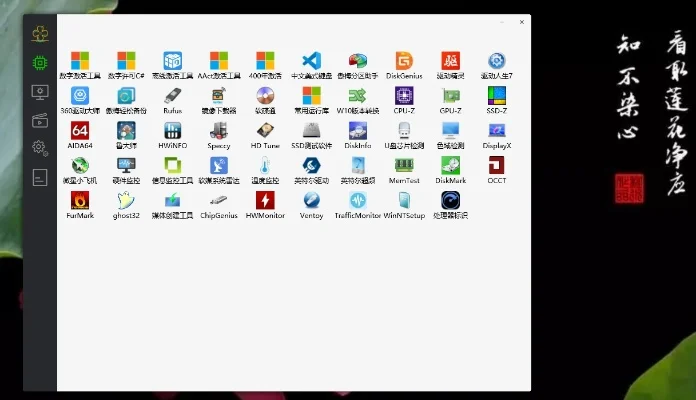Open the Rufus USB tool
The height and width of the screenshot is (400, 696).
click(x=173, y=100)
